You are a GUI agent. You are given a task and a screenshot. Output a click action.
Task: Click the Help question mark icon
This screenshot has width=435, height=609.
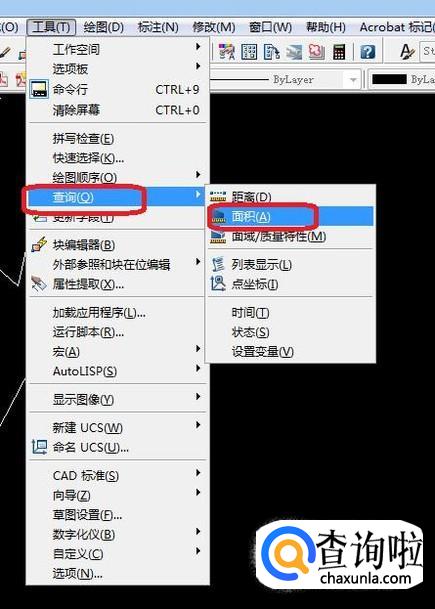pos(367,52)
